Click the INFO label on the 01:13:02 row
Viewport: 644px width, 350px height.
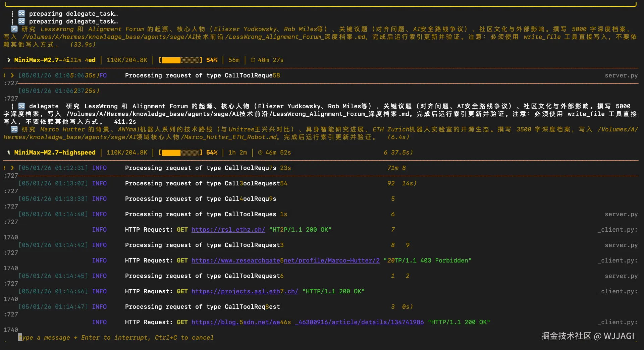click(99, 183)
